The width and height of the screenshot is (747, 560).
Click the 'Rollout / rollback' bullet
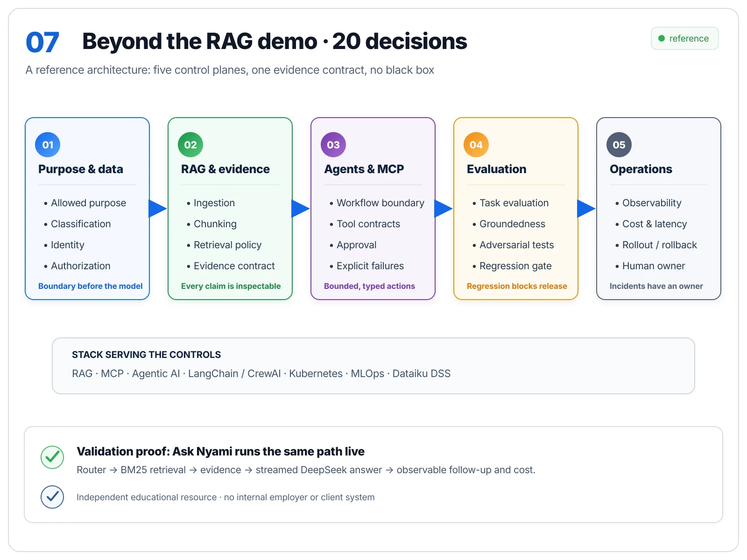656,245
